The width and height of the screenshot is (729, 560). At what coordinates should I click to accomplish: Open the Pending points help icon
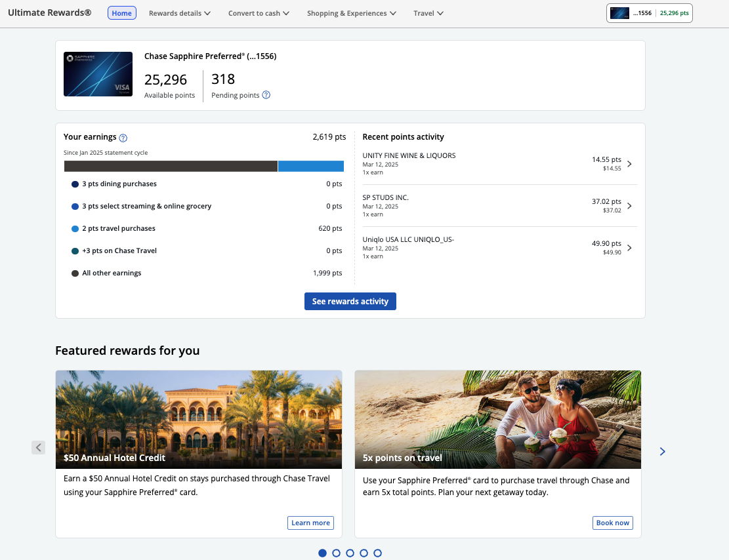pyautogui.click(x=266, y=95)
